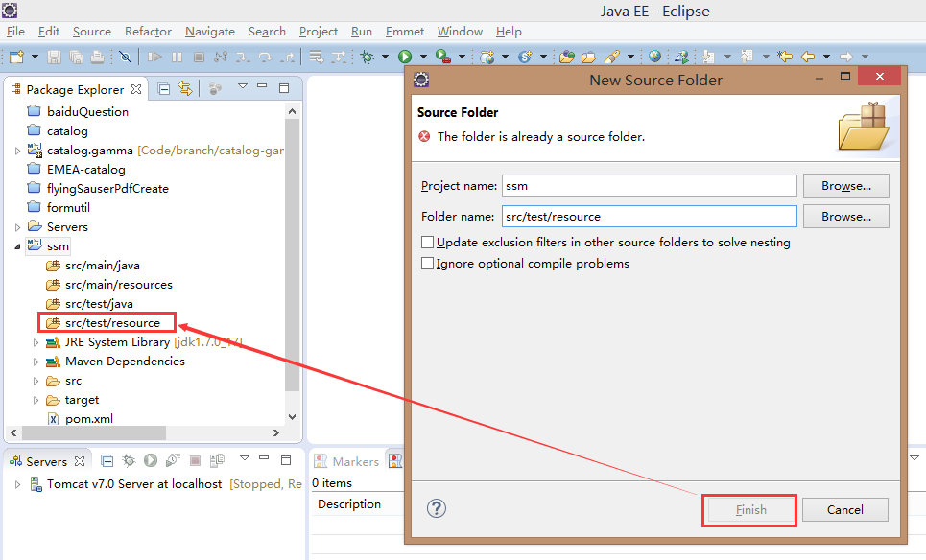Click Publish icon in Servers view

coord(217,460)
